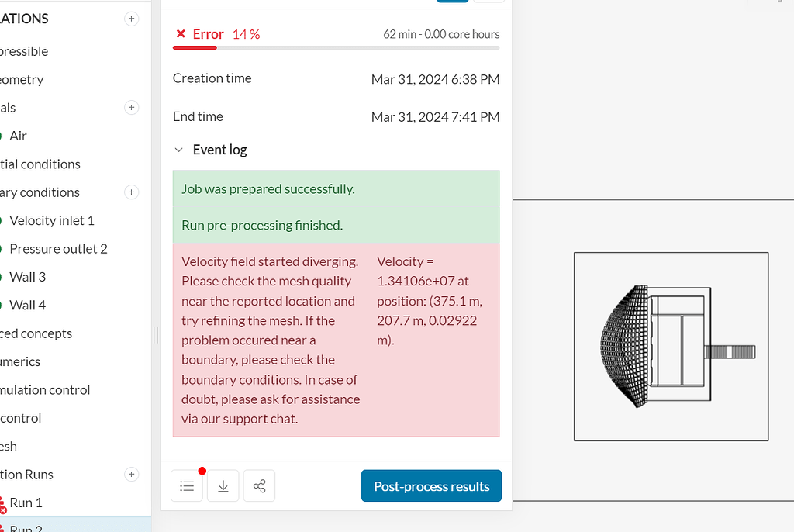
Task: Add a new material using its plus icon
Action: [132, 108]
